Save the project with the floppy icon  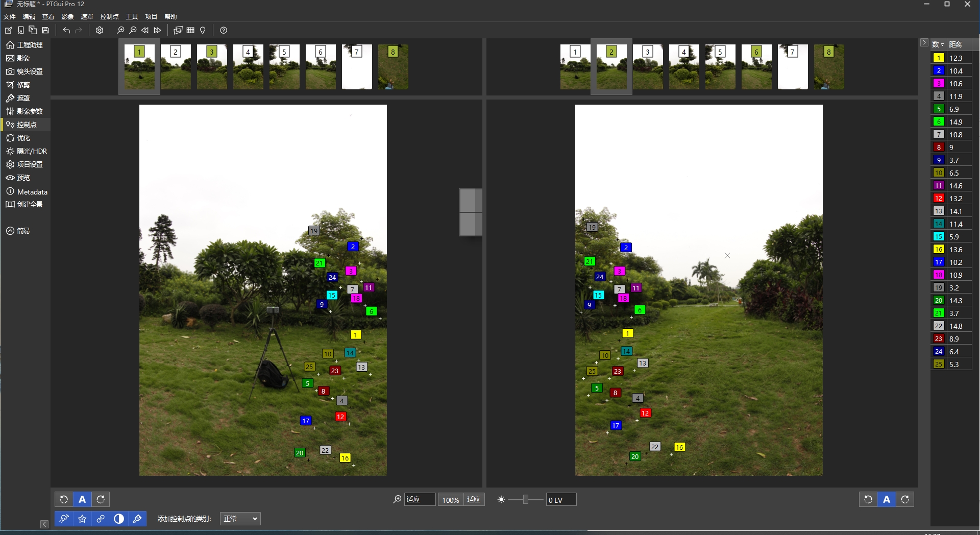click(45, 30)
